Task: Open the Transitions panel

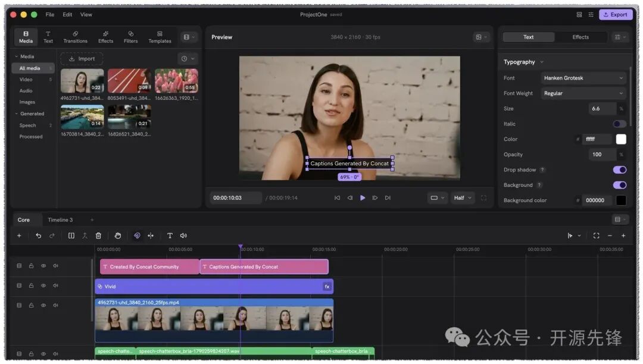Action: (76, 37)
